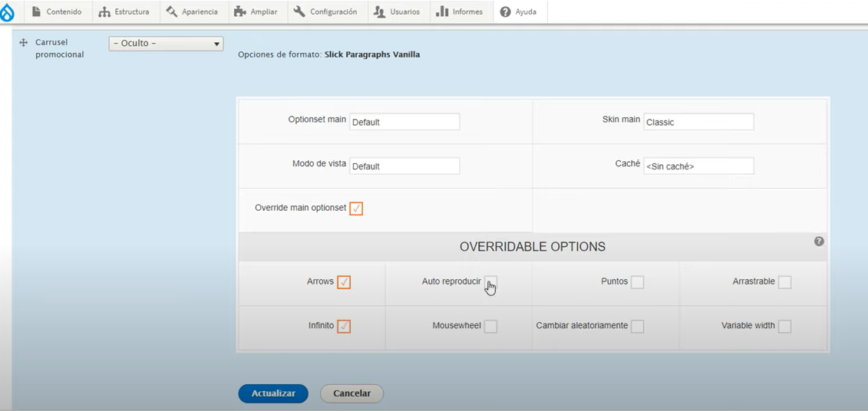Screen dimensions: 868x411
Task: Enable the Mousewheel checkbox
Action: tap(490, 327)
